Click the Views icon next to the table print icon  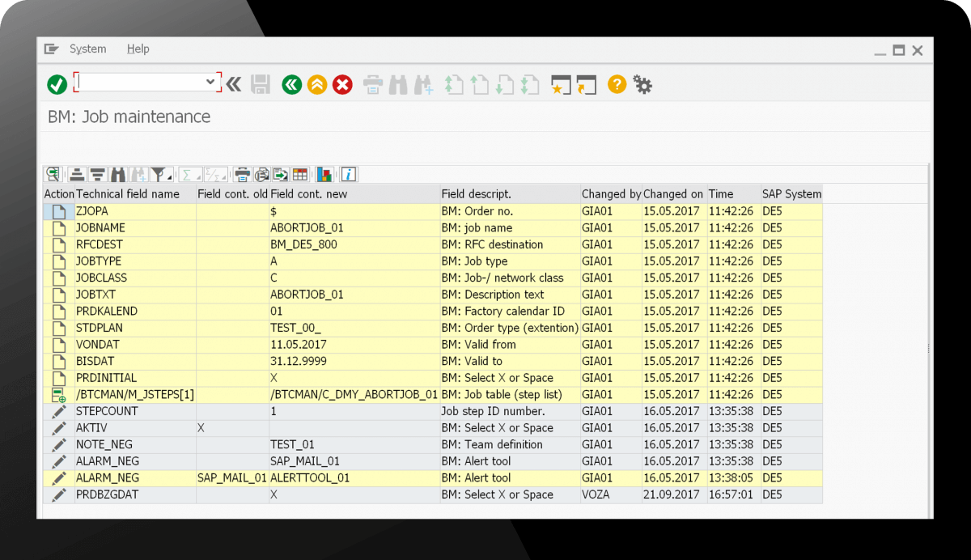pyautogui.click(x=261, y=174)
